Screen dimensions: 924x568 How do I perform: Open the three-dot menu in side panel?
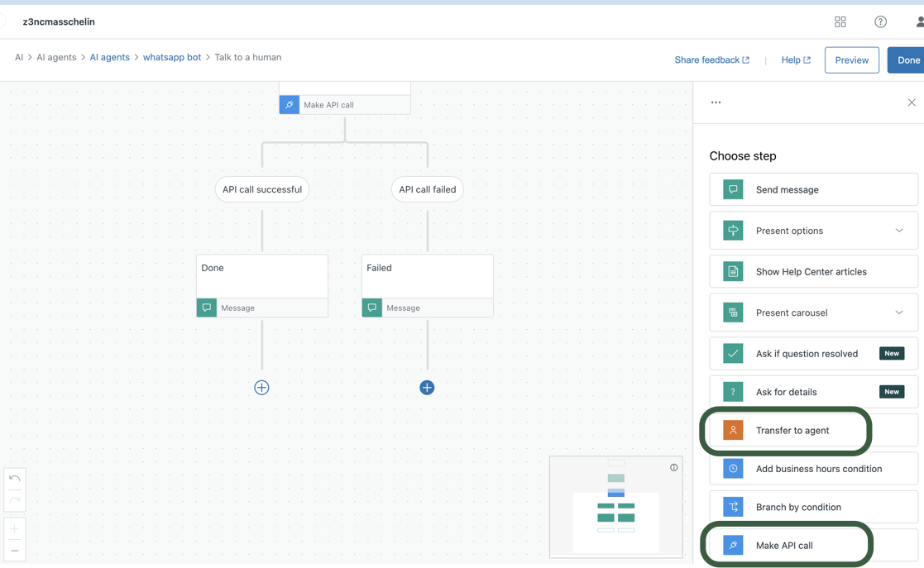[716, 103]
